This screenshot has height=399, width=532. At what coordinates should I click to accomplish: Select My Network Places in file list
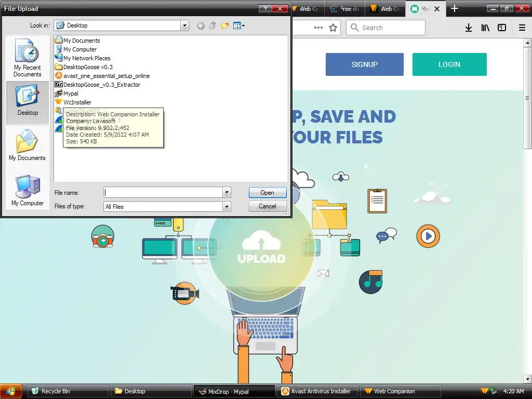(x=83, y=58)
